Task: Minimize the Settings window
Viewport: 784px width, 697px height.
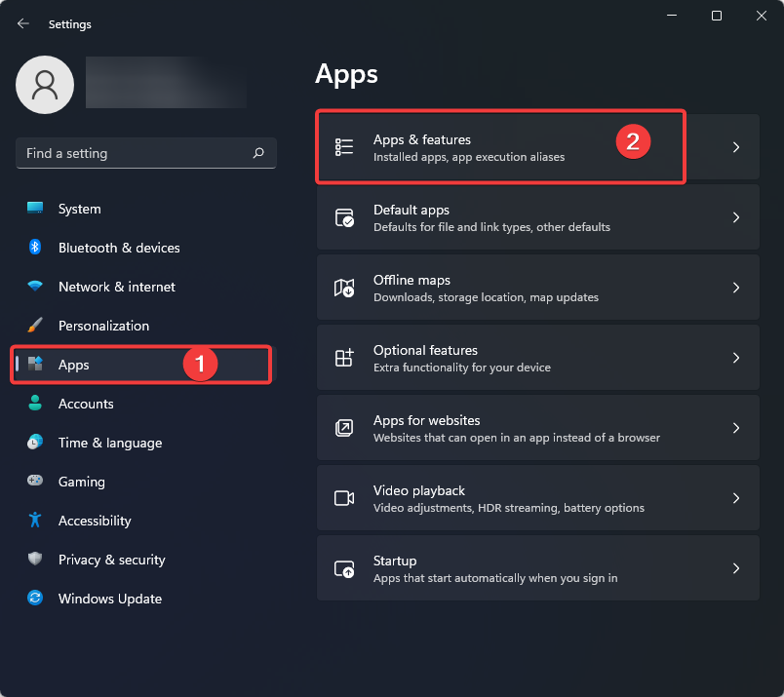Action: click(672, 16)
